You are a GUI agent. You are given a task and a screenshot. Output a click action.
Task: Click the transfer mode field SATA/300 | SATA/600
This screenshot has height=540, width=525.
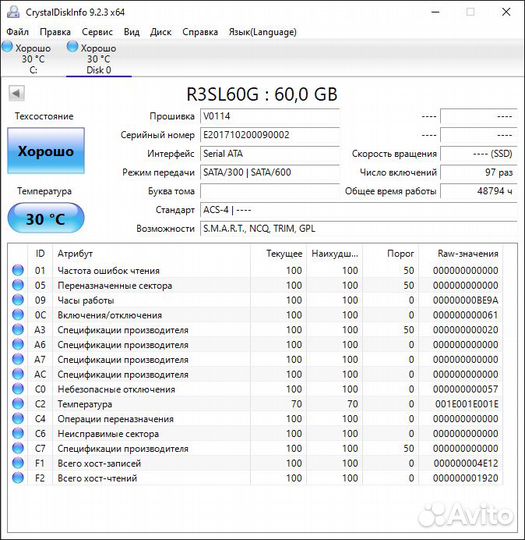(x=270, y=172)
